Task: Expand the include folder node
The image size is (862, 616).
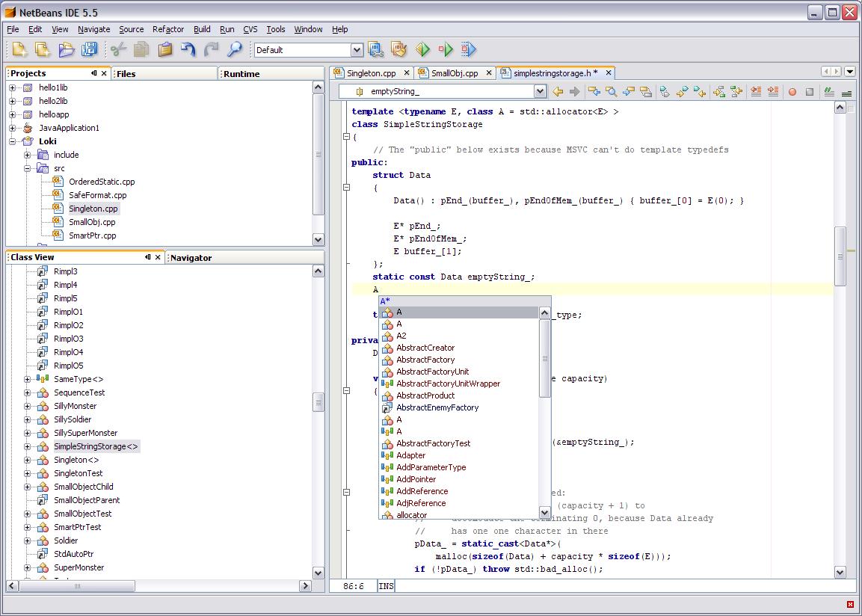Action: click(x=27, y=155)
